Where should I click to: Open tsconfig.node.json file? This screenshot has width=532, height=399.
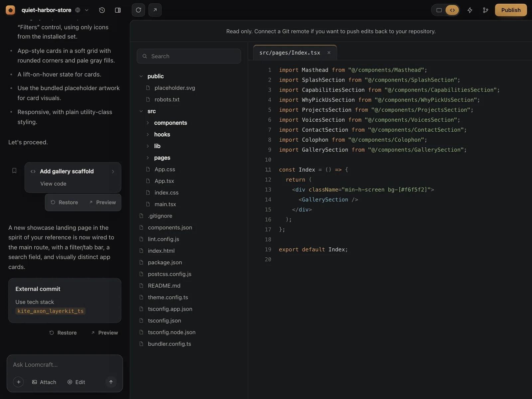[172, 332]
